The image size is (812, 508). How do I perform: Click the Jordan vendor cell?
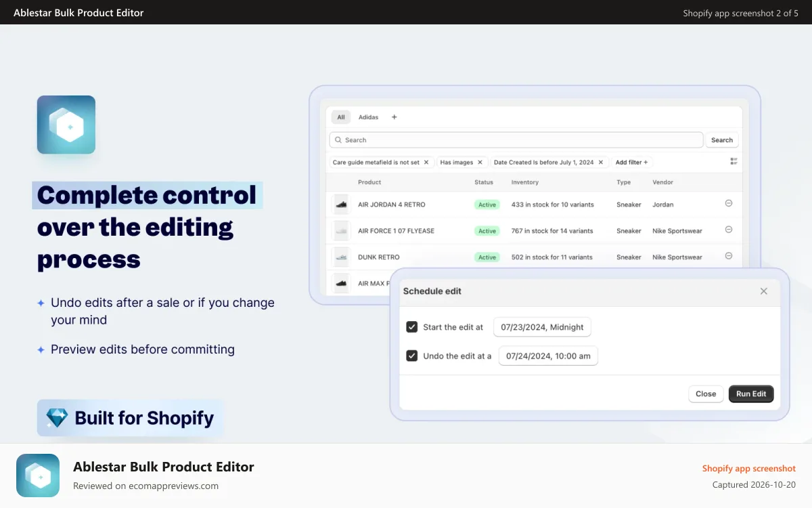(x=663, y=205)
